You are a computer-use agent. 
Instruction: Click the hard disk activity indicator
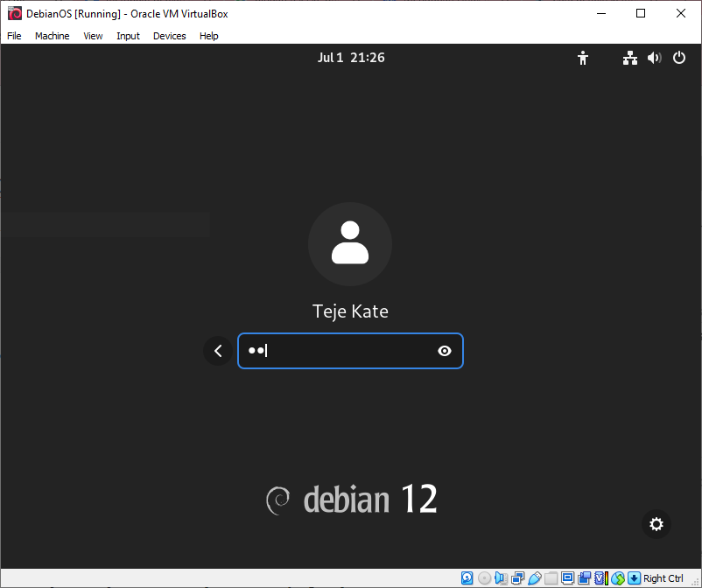[467, 578]
